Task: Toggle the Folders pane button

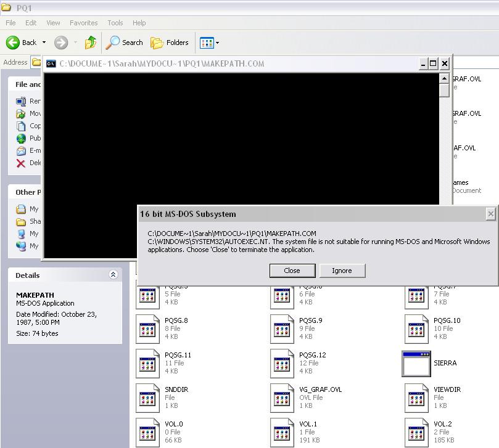Action: pos(170,43)
